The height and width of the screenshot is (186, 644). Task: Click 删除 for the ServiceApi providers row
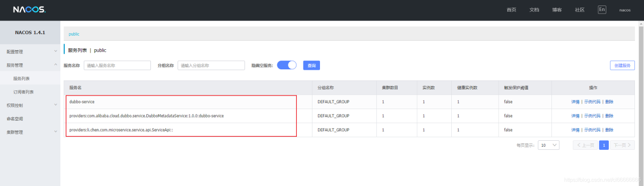pyautogui.click(x=609, y=130)
